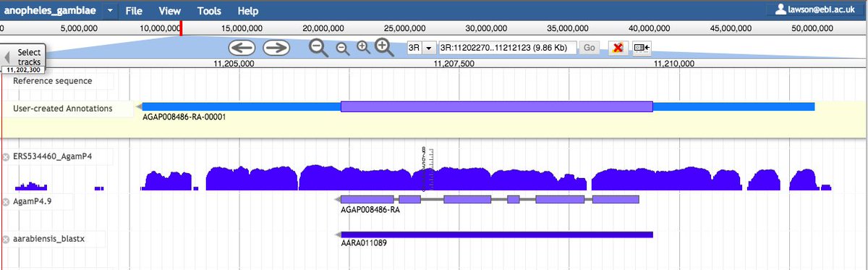Screen dimensions: 868x270
Task: Zoom out slightly with small minus magnifier
Action: [342, 48]
